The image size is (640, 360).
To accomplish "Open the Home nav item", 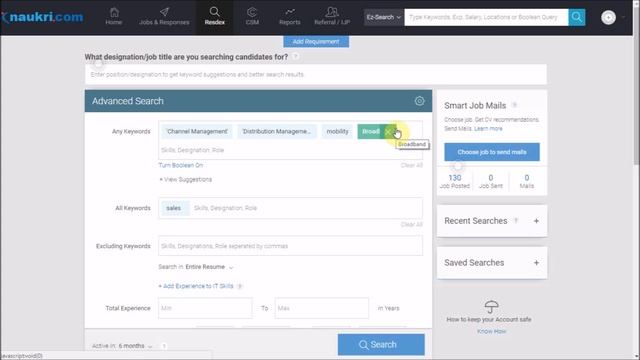I will [114, 17].
